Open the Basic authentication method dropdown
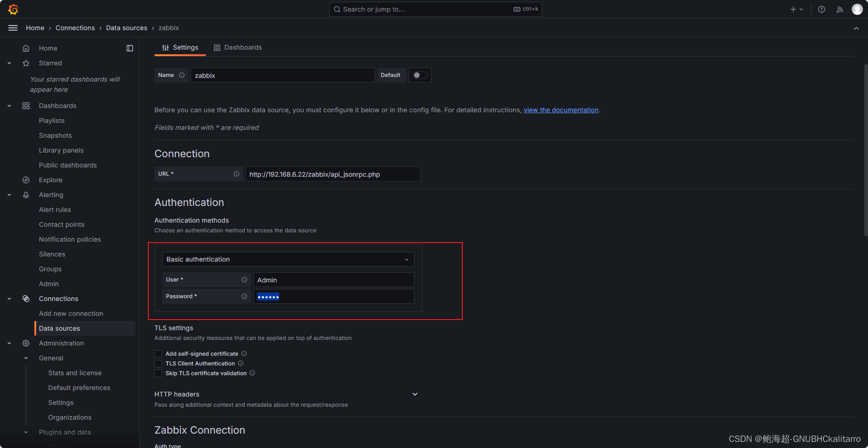This screenshot has height=448, width=868. pyautogui.click(x=288, y=259)
